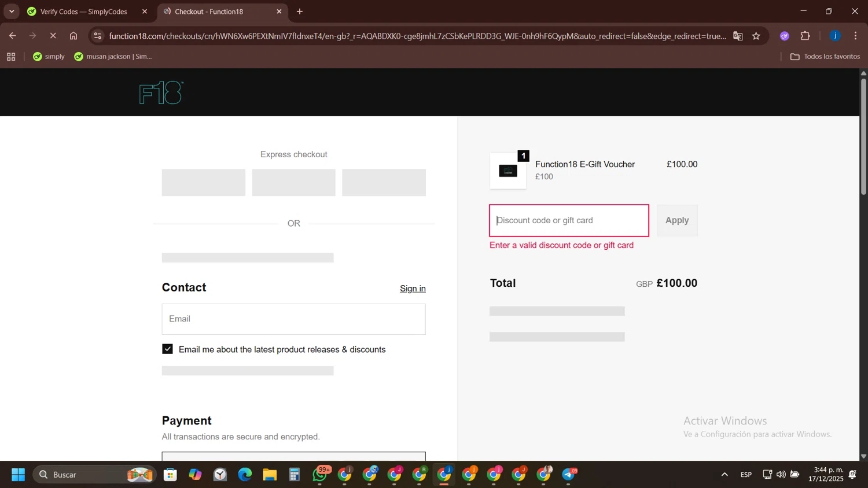Select the £100.00 total amount
This screenshot has height=488, width=868.
click(x=676, y=283)
